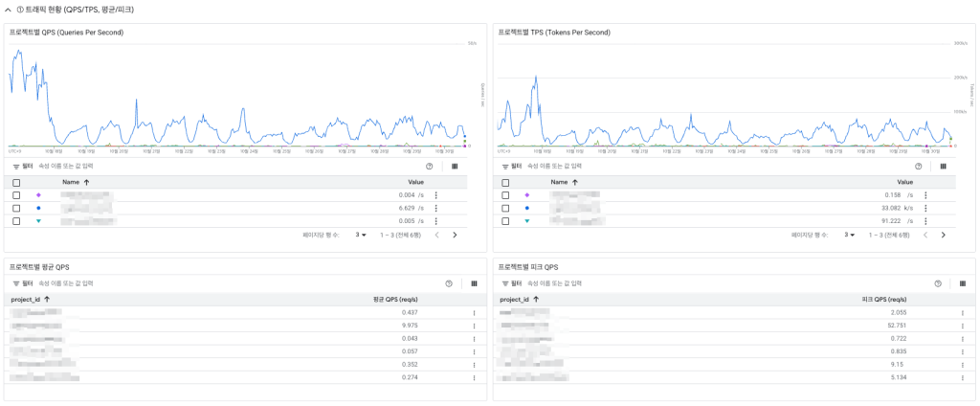980x406 pixels.
Task: Click purple diamond marker in QPS legend
Action: tap(38, 195)
